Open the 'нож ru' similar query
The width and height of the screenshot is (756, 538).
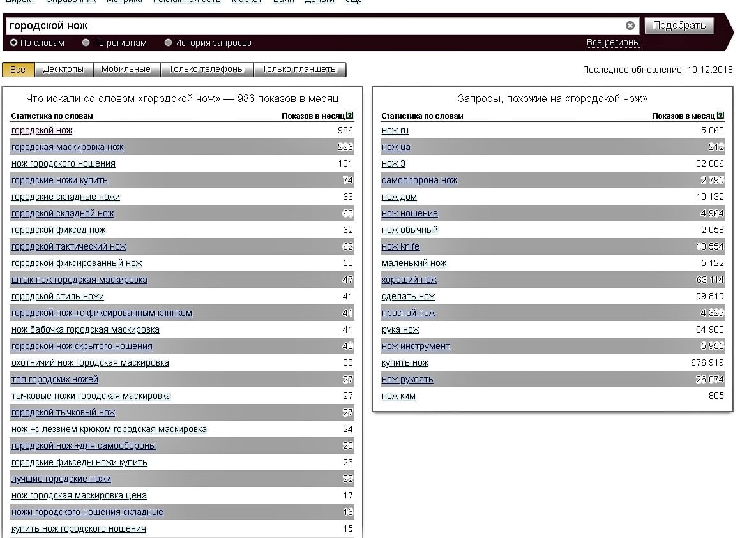coord(395,130)
